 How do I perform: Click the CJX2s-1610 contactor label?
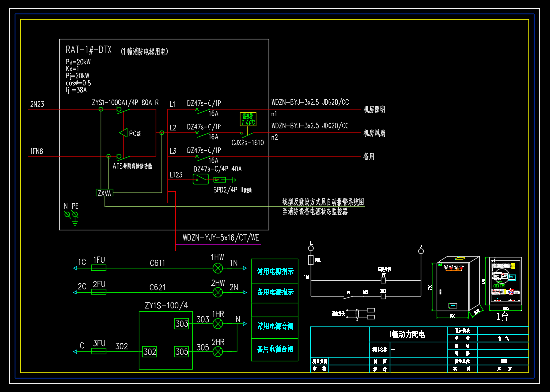tap(248, 143)
